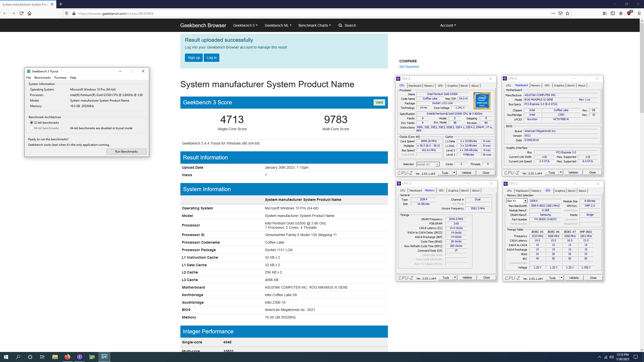
Task: Expand Geekbench ML navbar dropdown
Action: point(278,25)
